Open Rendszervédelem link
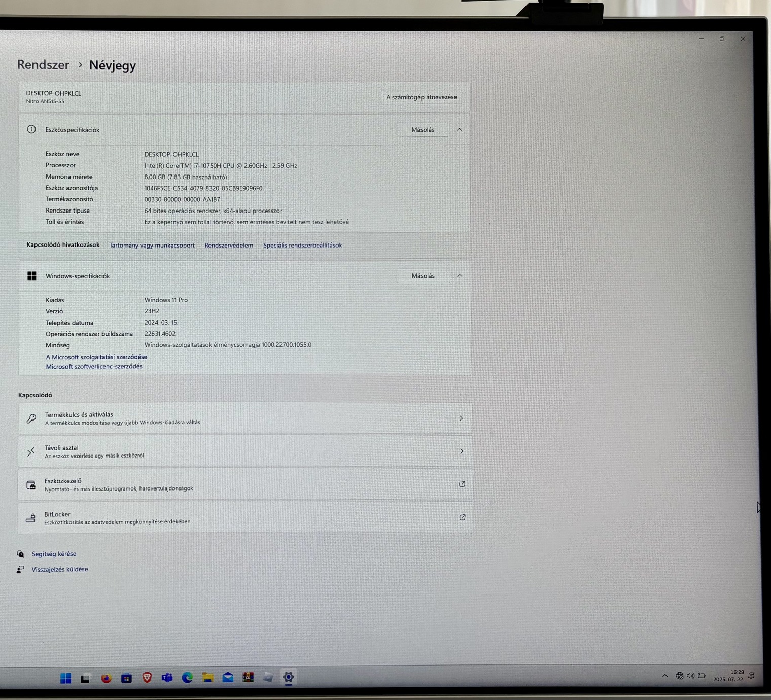Image resolution: width=771 pixels, height=700 pixels. pos(229,245)
